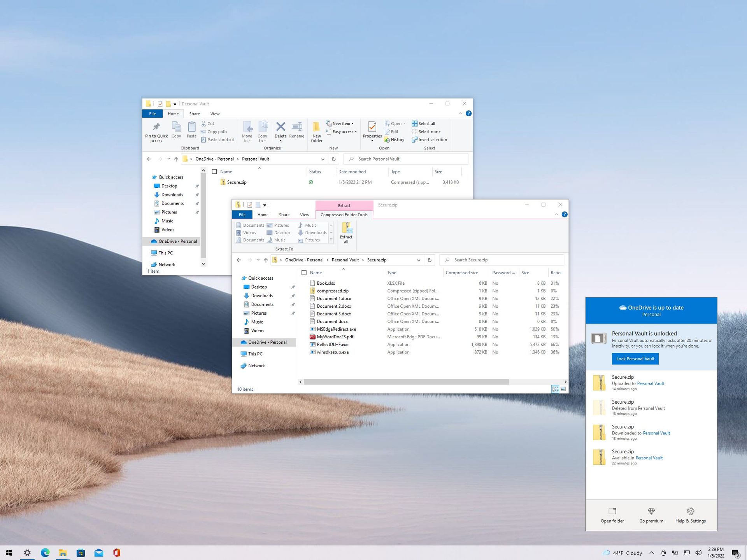The height and width of the screenshot is (560, 747).
Task: Click the Extract tab in ribbon
Action: click(x=344, y=205)
